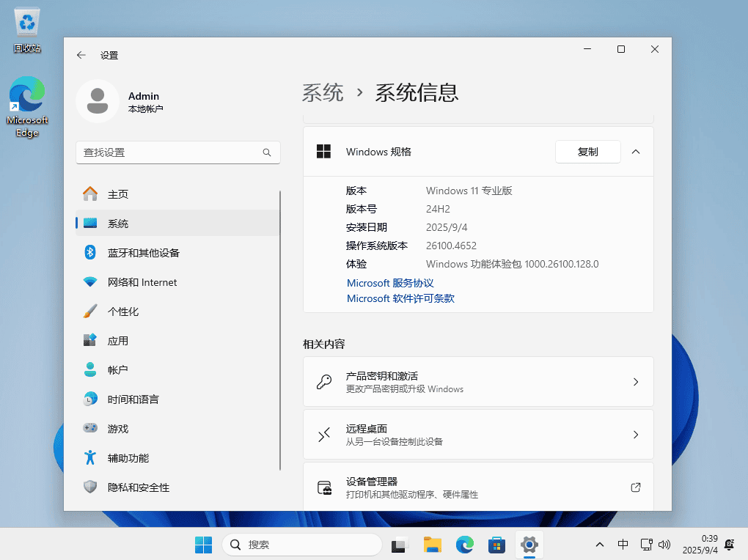This screenshot has width=748, height=560.
Task: Open 远程桌面 settings
Action: pos(478,435)
